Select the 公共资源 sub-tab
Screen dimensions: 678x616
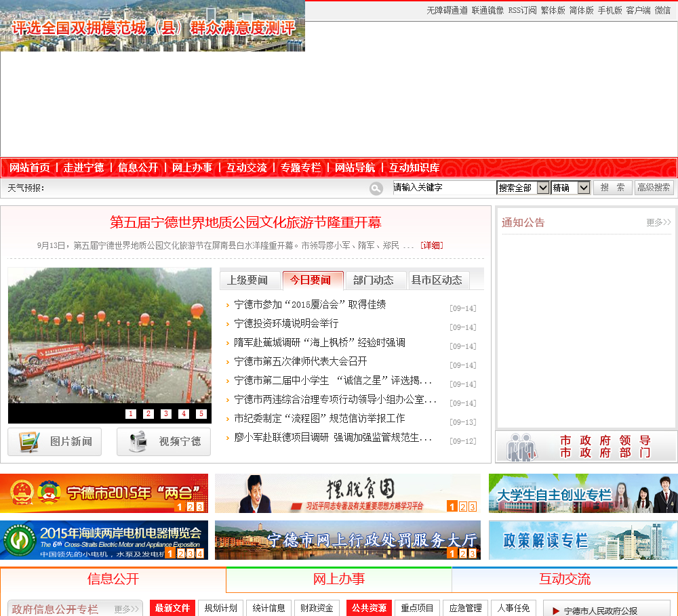(x=370, y=609)
